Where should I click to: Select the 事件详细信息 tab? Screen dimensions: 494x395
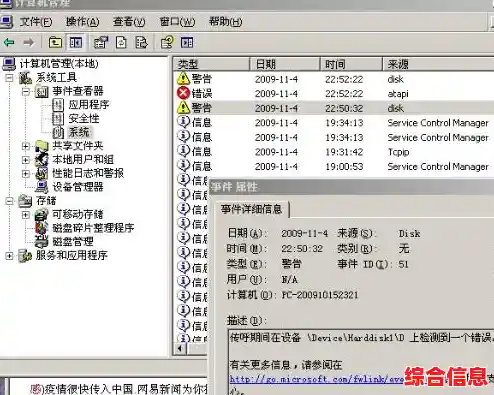tap(252, 209)
